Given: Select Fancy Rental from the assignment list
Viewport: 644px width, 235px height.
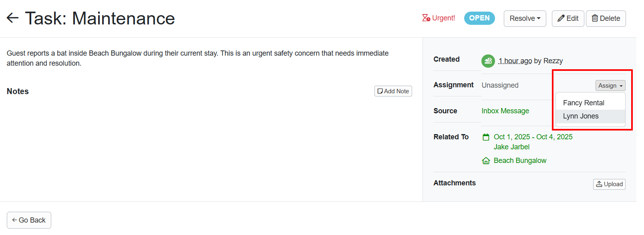Looking at the screenshot, I should 584,103.
